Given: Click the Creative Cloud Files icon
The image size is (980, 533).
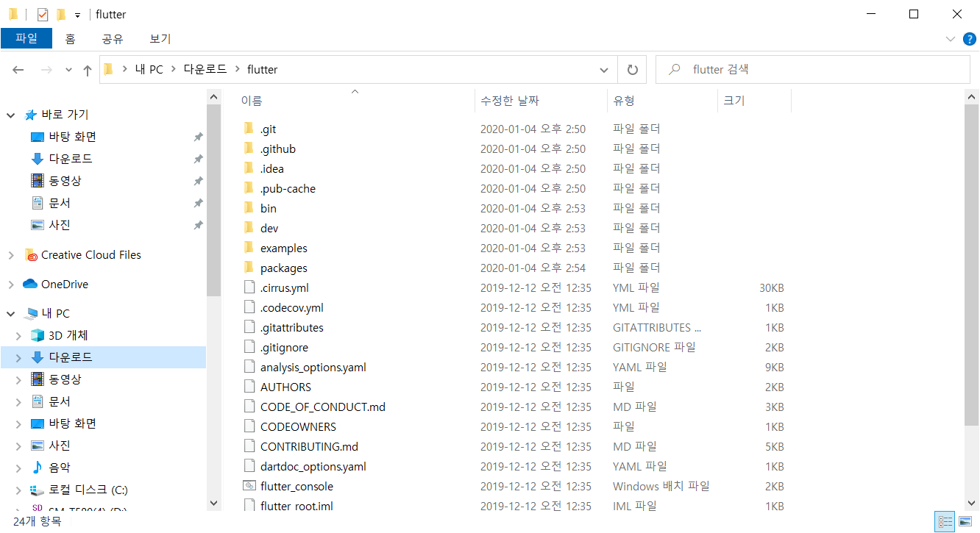Looking at the screenshot, I should point(30,255).
